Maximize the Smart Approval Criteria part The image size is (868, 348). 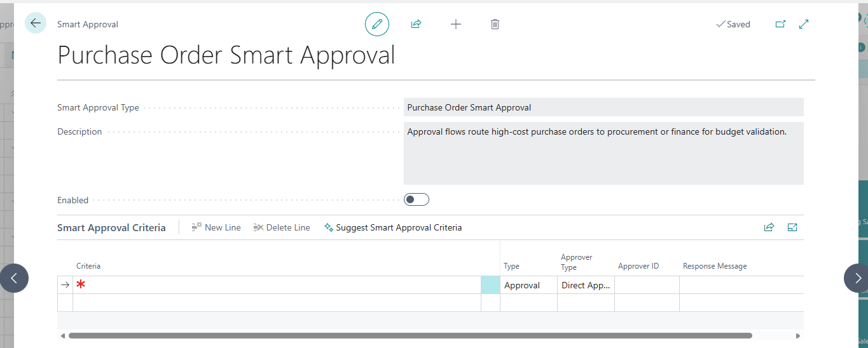pos(792,227)
